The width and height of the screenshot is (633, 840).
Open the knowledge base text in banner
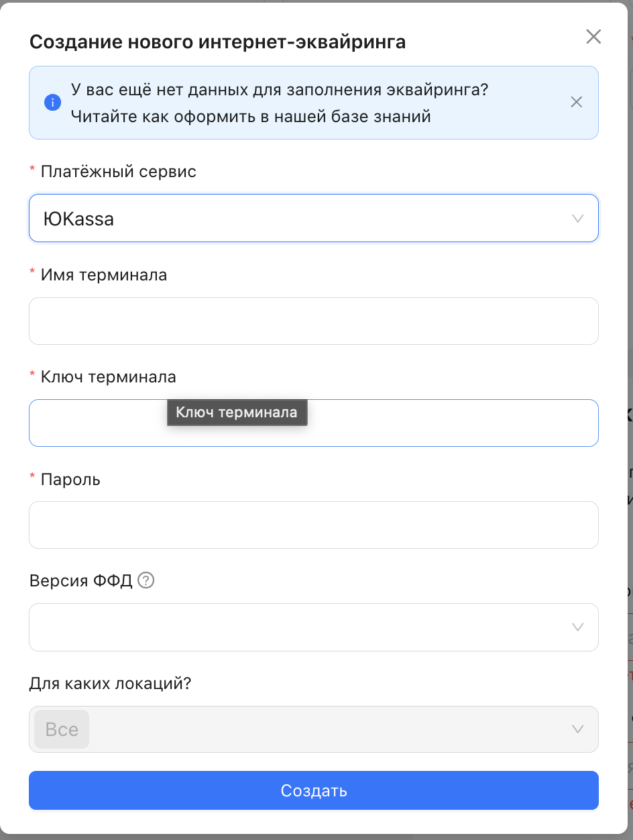tap(251, 116)
